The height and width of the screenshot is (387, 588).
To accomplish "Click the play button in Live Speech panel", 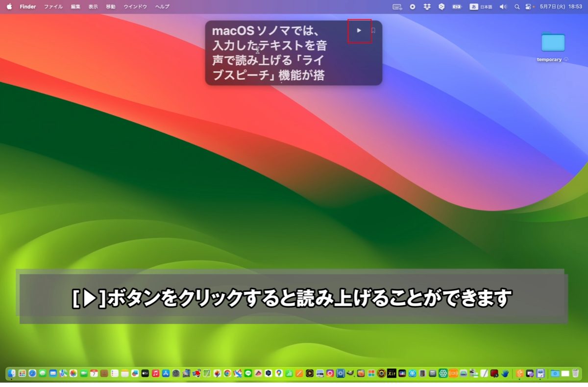I will point(359,30).
